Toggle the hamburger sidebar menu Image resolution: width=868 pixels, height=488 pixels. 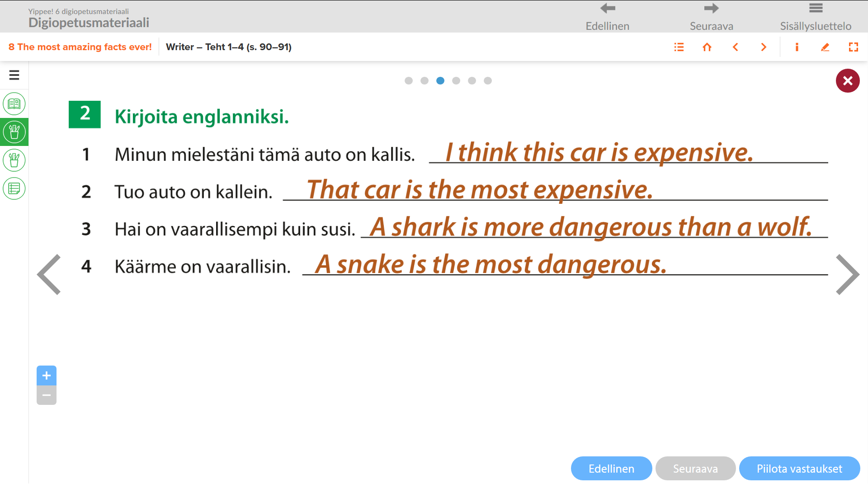(x=14, y=75)
